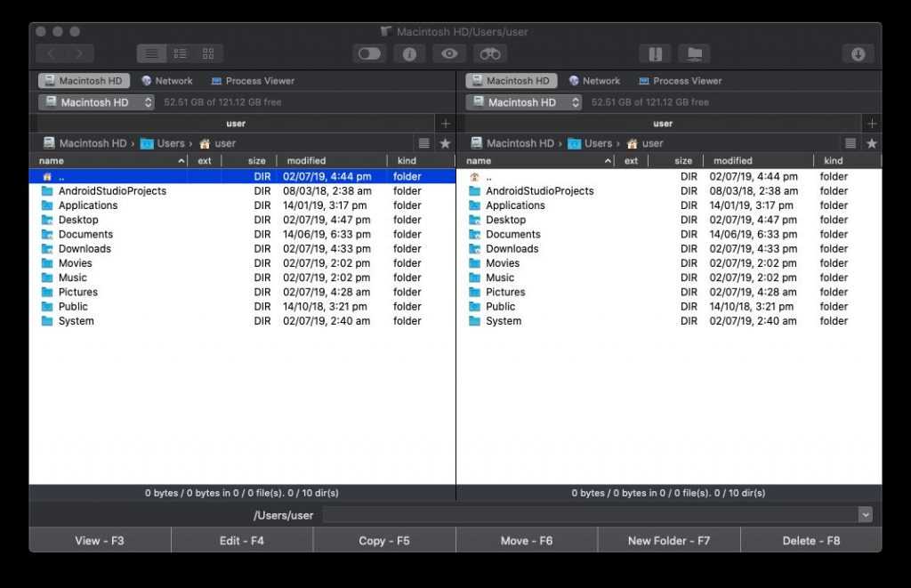Click the archive compress icon in toolbar

tap(655, 54)
